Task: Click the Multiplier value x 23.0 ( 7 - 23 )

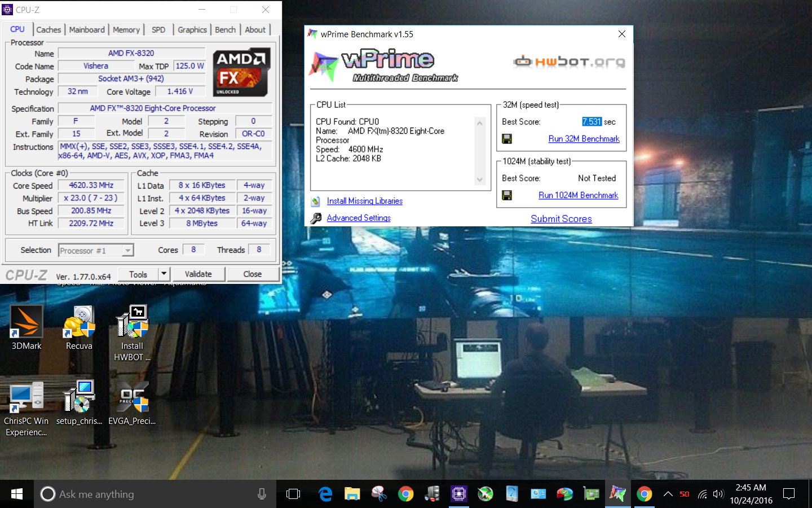Action: coord(91,198)
